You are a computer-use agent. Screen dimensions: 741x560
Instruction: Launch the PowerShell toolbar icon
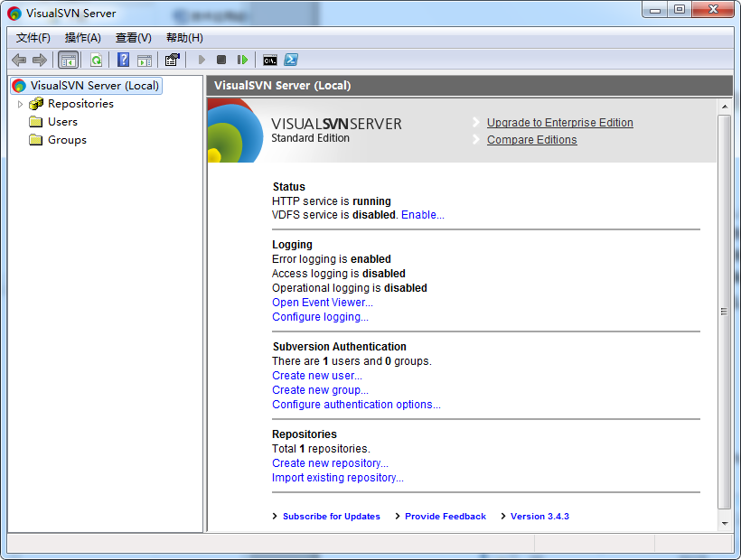291,60
